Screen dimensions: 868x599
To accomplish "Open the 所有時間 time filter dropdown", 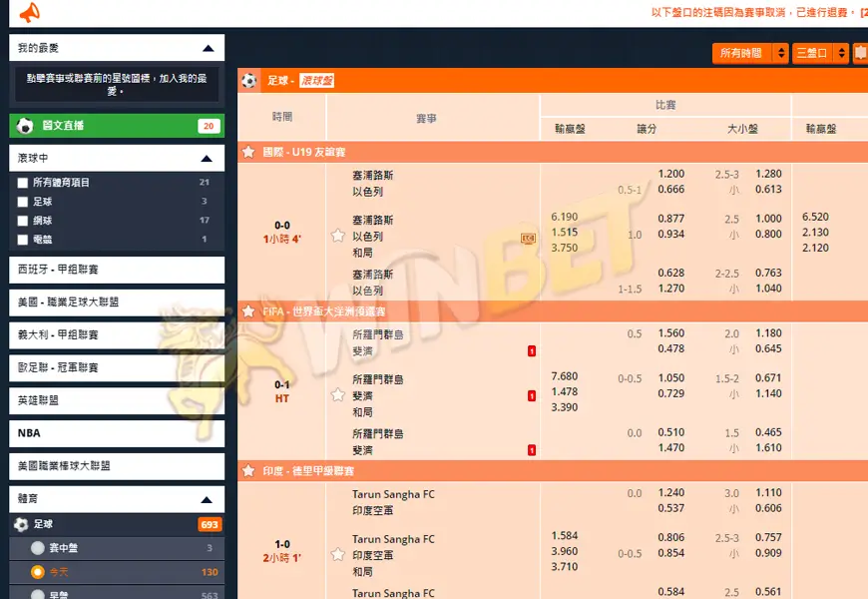I will point(750,53).
